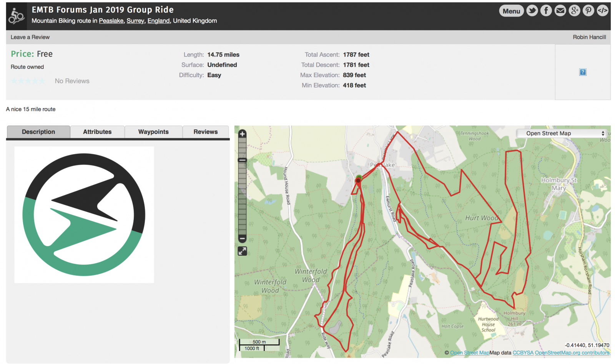Image resolution: width=615 pixels, height=364 pixels.
Task: Switch to the Attributes tab
Action: pos(97,132)
